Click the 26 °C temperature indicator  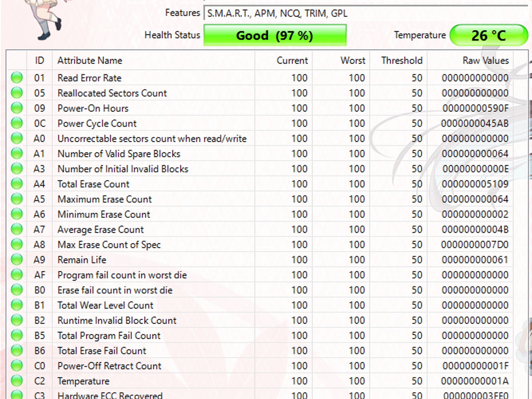(489, 35)
